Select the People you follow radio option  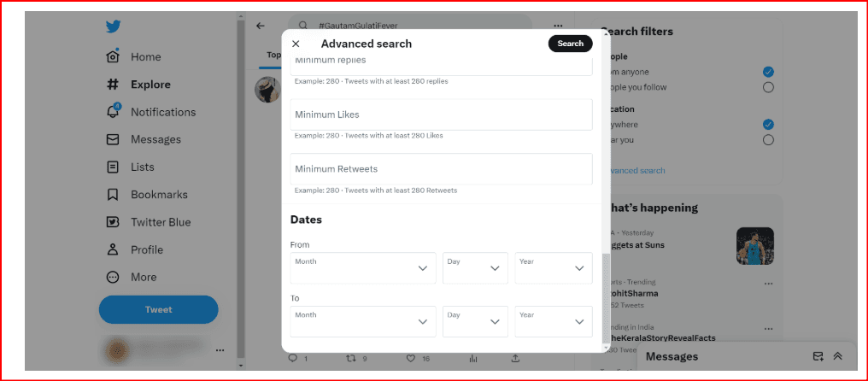click(x=768, y=87)
